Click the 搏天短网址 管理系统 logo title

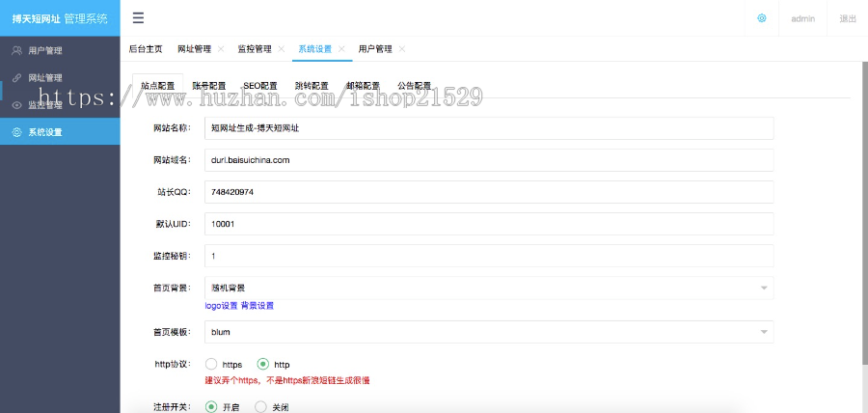60,18
